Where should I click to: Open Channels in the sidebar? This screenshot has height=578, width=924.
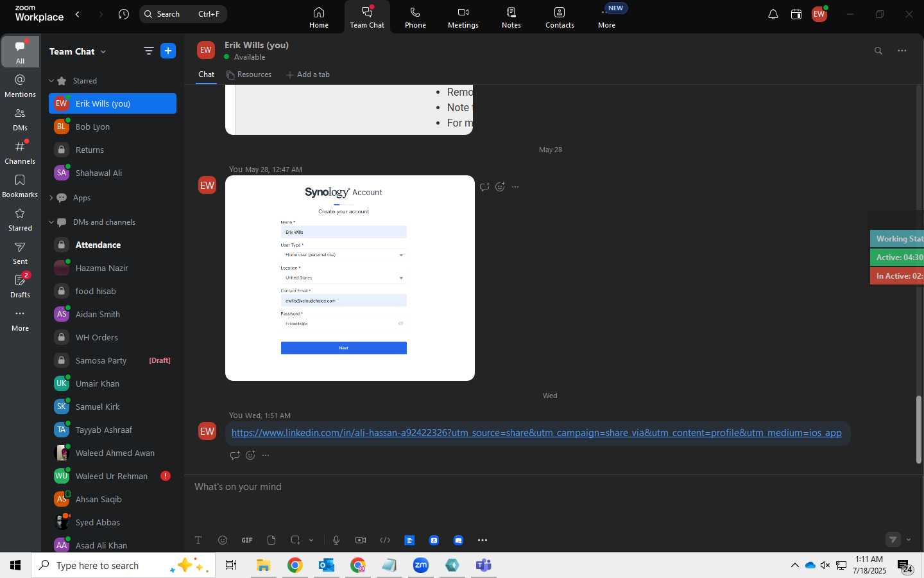(20, 152)
